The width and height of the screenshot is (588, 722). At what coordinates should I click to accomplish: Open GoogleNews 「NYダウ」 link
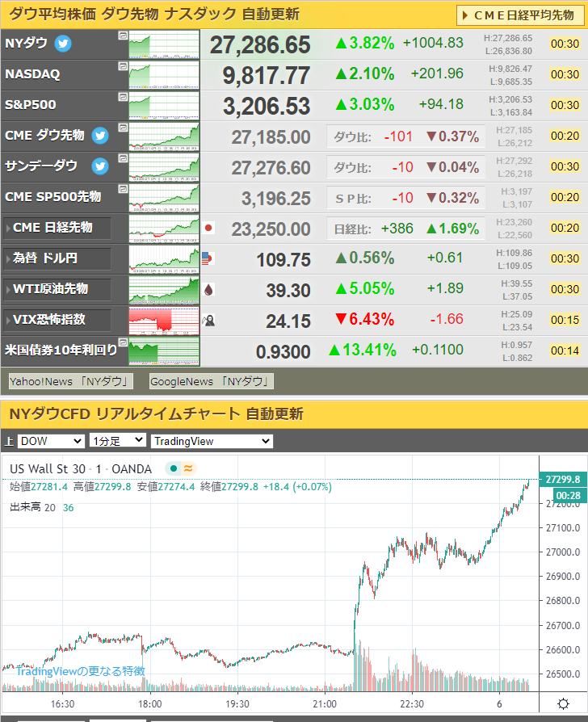coord(212,381)
